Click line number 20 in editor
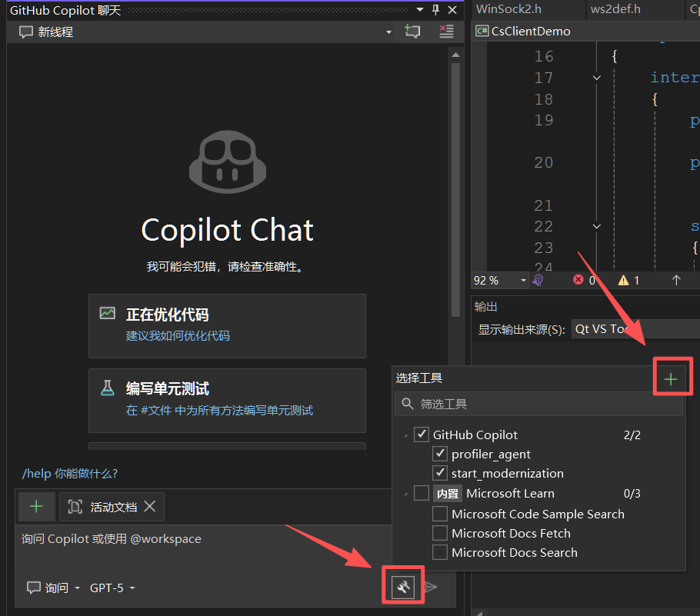This screenshot has width=700, height=616. pyautogui.click(x=543, y=162)
